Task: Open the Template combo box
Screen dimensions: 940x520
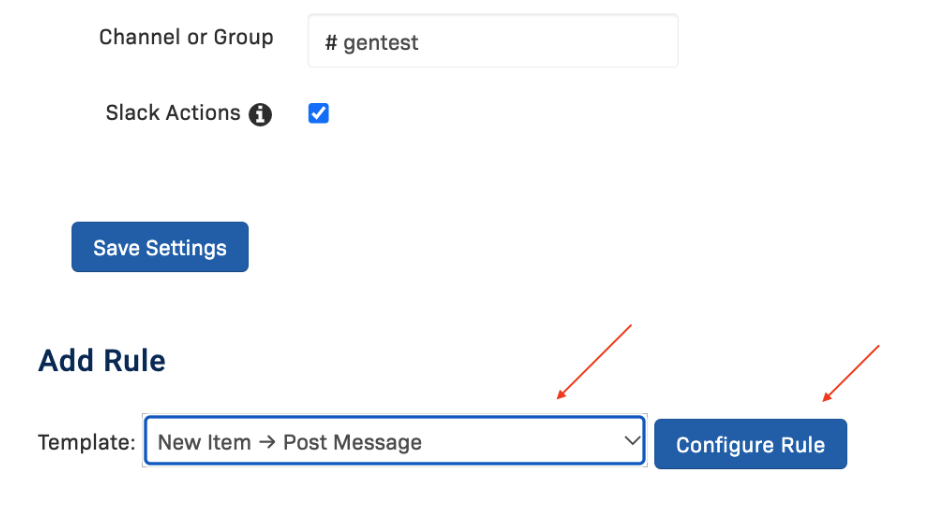Action: click(394, 441)
